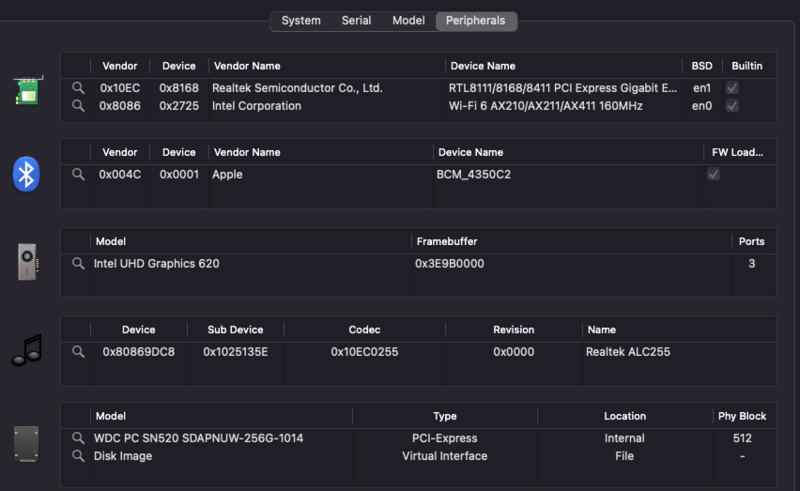Click magnifier beside Realtek ALC255 audio row
This screenshot has height=491, width=800.
pos(78,352)
